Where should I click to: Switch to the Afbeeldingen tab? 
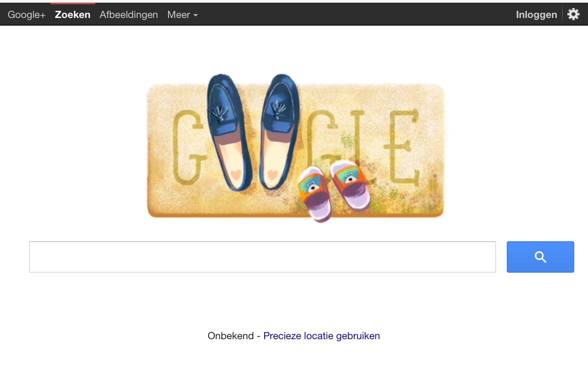[129, 15]
